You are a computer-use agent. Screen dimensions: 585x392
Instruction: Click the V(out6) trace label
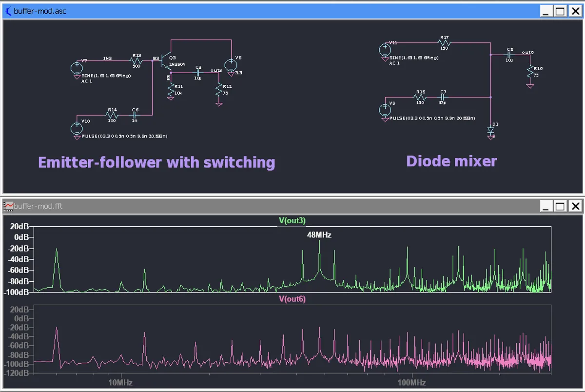click(x=292, y=299)
